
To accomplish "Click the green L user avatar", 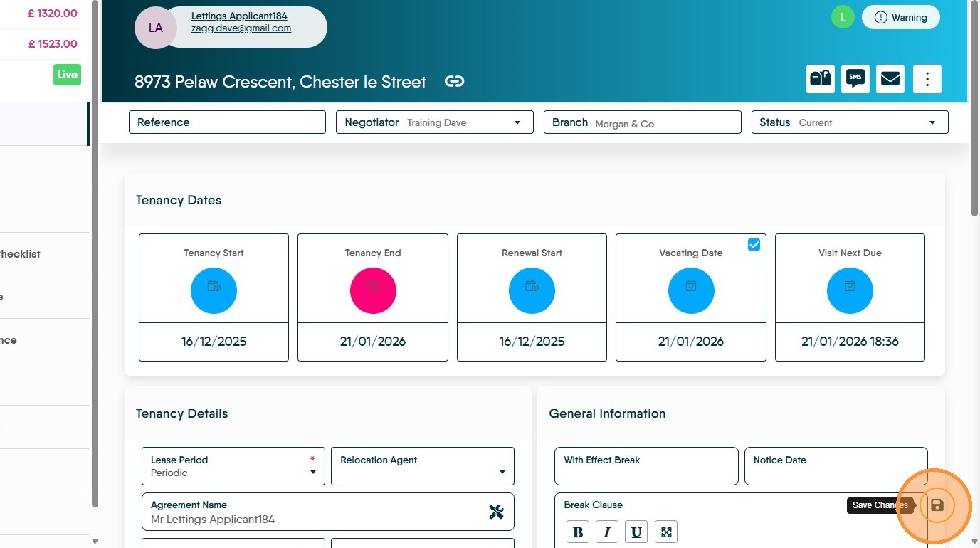I will coord(843,17).
